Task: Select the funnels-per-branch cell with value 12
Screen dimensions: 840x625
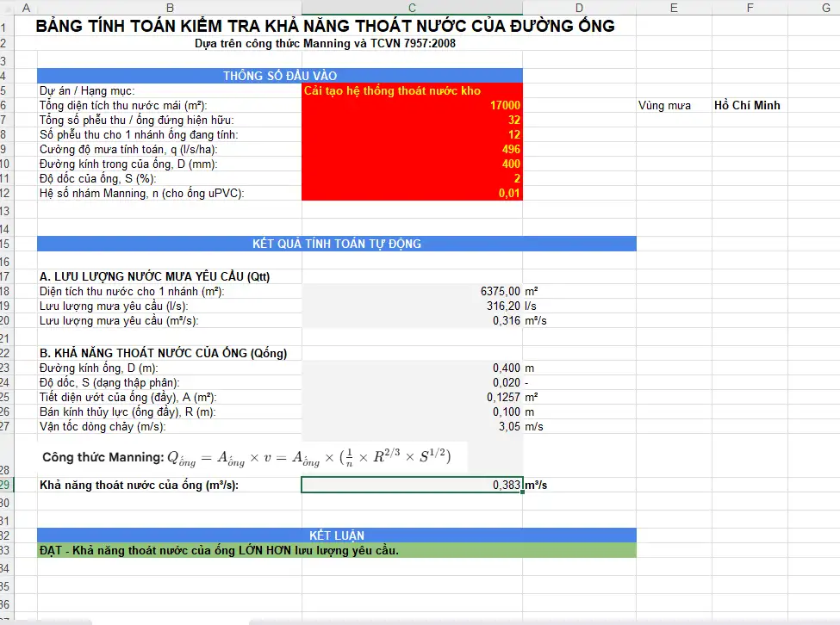Action: (412, 134)
